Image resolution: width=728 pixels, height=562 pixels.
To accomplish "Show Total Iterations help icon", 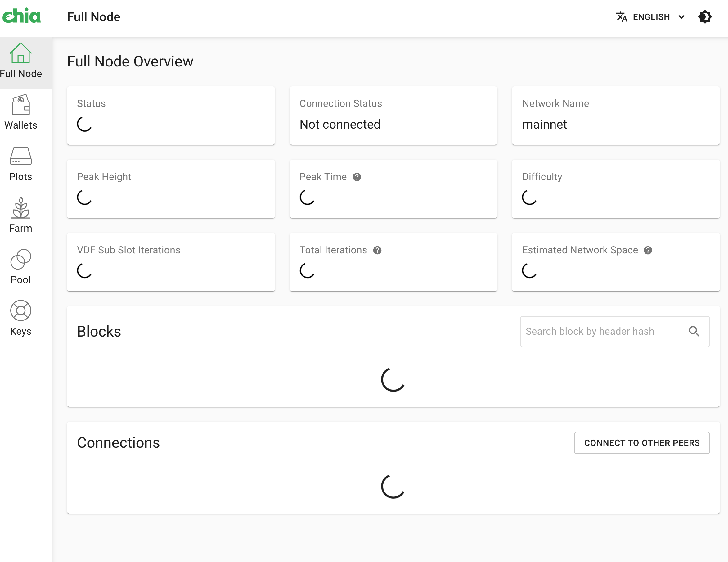I will click(x=377, y=251).
